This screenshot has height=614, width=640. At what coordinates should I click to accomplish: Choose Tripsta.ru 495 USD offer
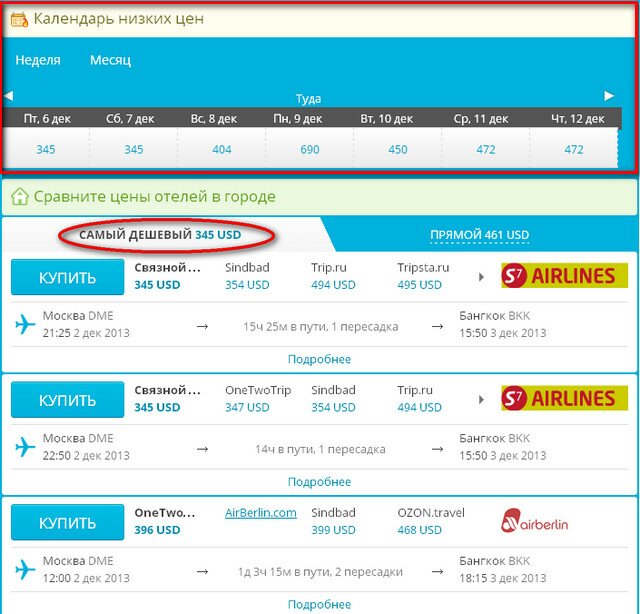(x=423, y=276)
